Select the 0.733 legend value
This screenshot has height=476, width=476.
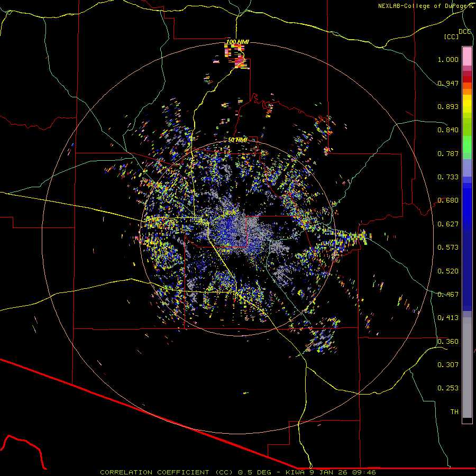[448, 177]
